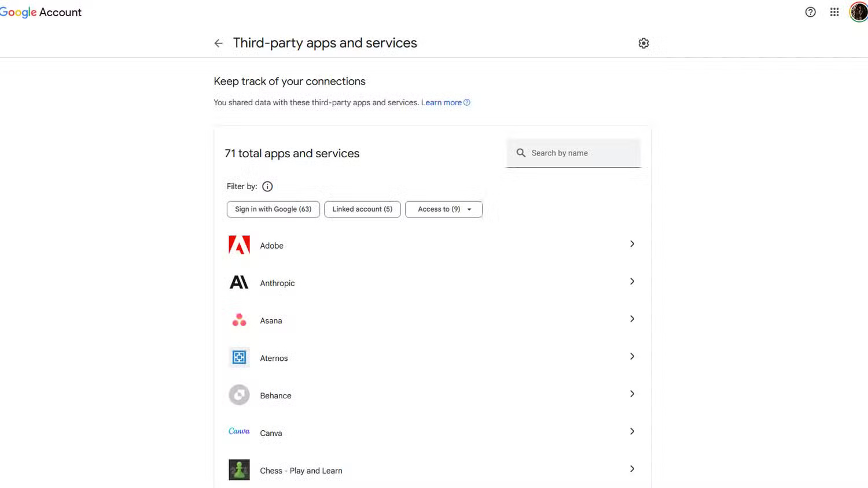
Task: Open the help question mark icon
Action: pos(810,12)
